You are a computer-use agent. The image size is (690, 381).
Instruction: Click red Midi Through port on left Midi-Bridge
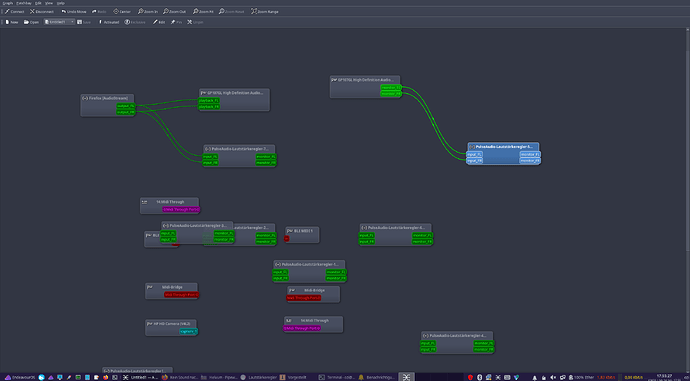click(x=181, y=295)
